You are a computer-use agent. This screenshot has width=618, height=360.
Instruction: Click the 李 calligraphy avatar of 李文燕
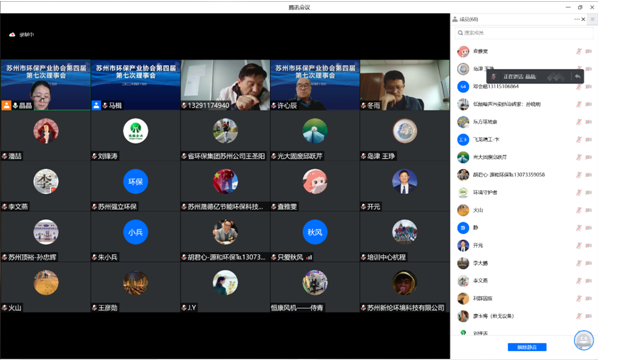(x=46, y=181)
